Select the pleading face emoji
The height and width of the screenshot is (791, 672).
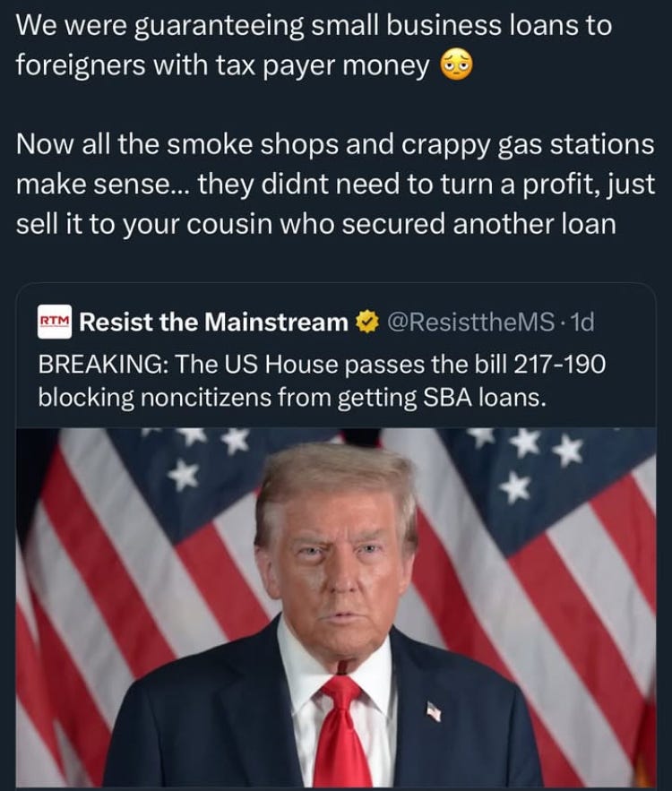(x=457, y=65)
